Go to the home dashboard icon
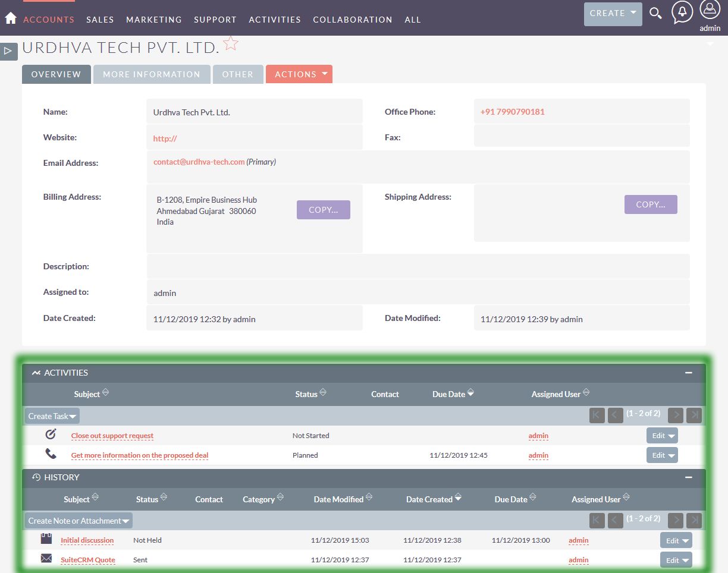Image resolution: width=728 pixels, height=573 pixels. (10, 18)
